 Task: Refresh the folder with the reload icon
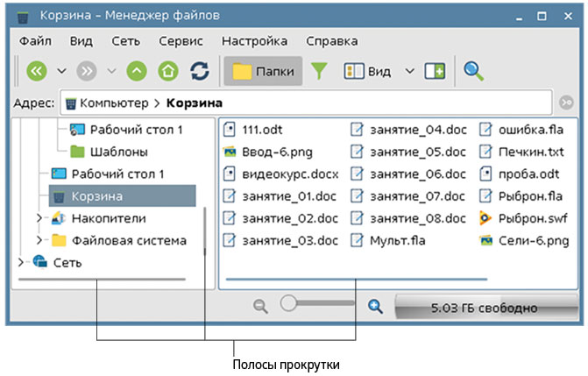pyautogui.click(x=200, y=71)
